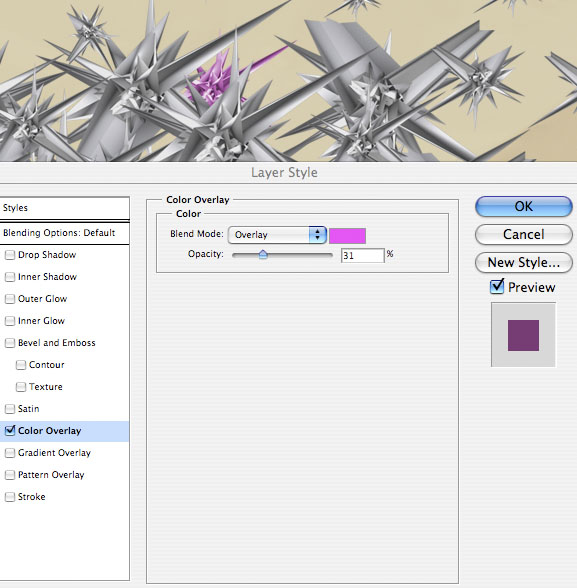Select the Texture label
This screenshot has width=577, height=588.
click(46, 387)
